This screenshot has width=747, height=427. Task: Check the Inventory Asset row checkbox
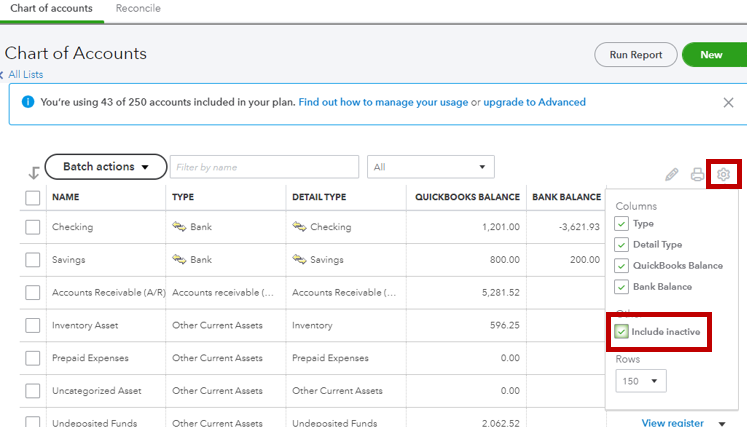(32, 325)
